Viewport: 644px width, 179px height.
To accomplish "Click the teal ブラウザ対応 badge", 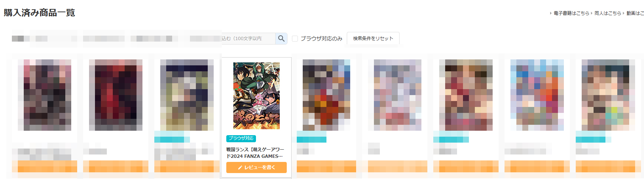I will pos(241,138).
